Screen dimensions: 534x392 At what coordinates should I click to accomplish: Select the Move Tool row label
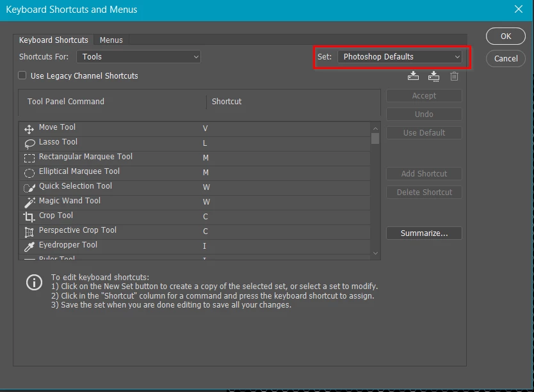pyautogui.click(x=57, y=127)
